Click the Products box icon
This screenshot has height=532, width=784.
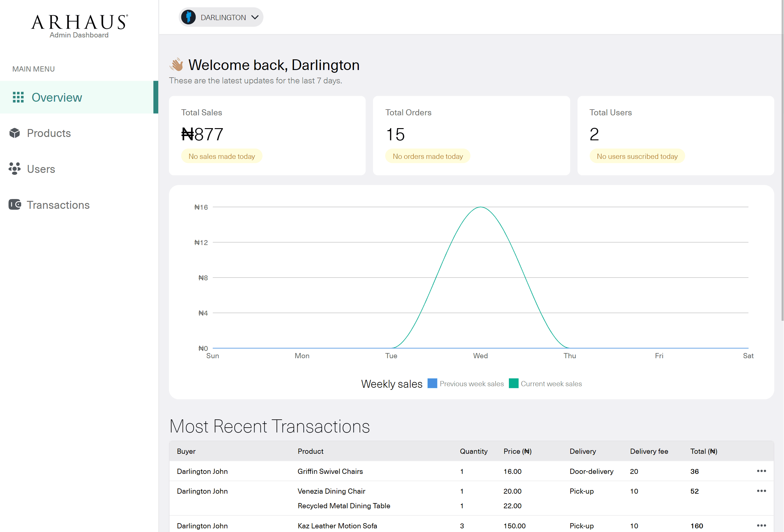point(15,133)
